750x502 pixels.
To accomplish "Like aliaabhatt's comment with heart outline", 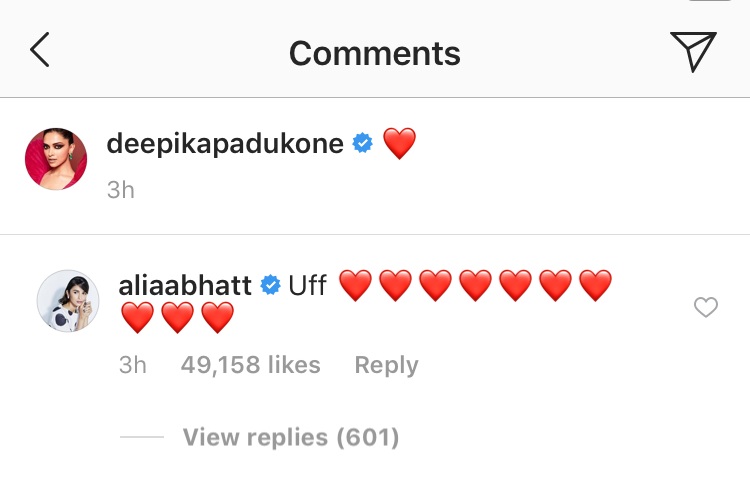I will (x=706, y=308).
